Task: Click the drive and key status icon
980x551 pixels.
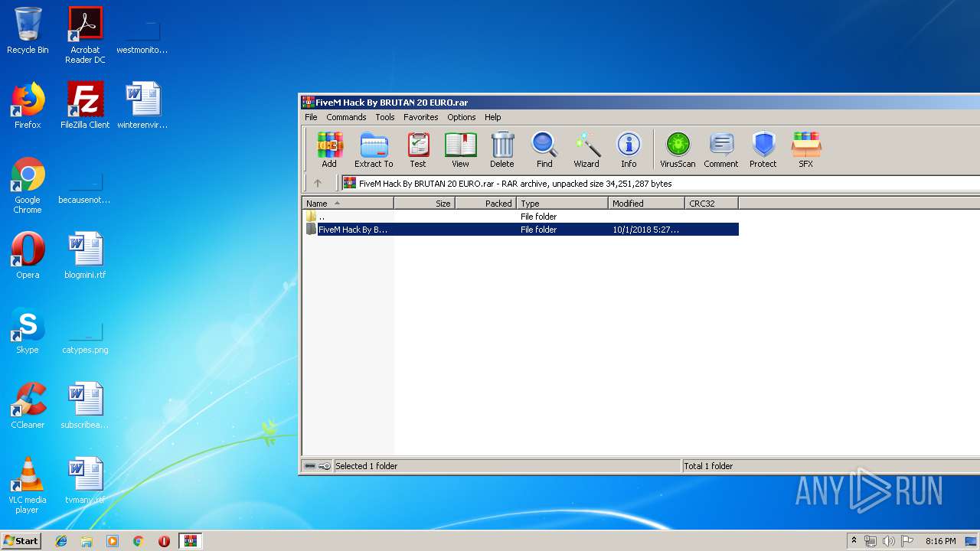Action: [x=317, y=466]
